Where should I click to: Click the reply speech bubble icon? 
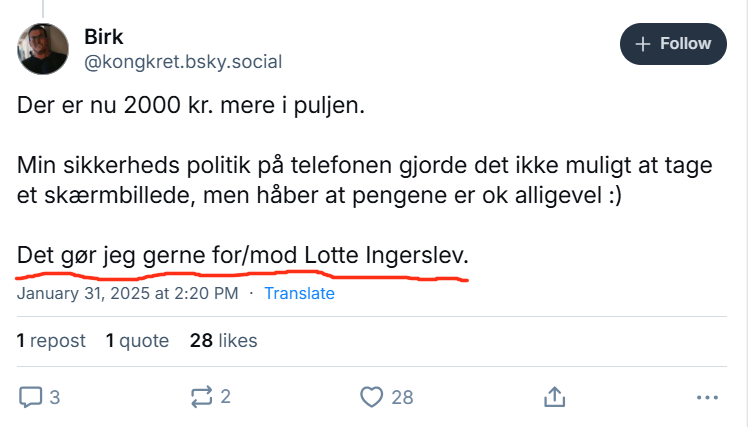[30, 397]
